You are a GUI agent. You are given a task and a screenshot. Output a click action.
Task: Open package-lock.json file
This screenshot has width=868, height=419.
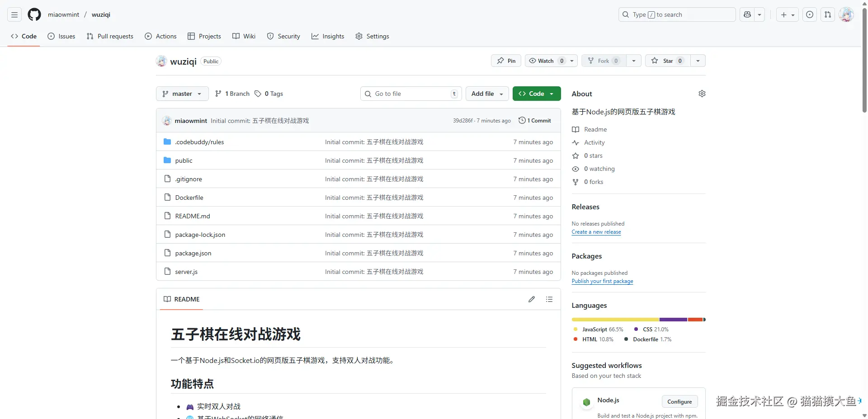click(200, 235)
